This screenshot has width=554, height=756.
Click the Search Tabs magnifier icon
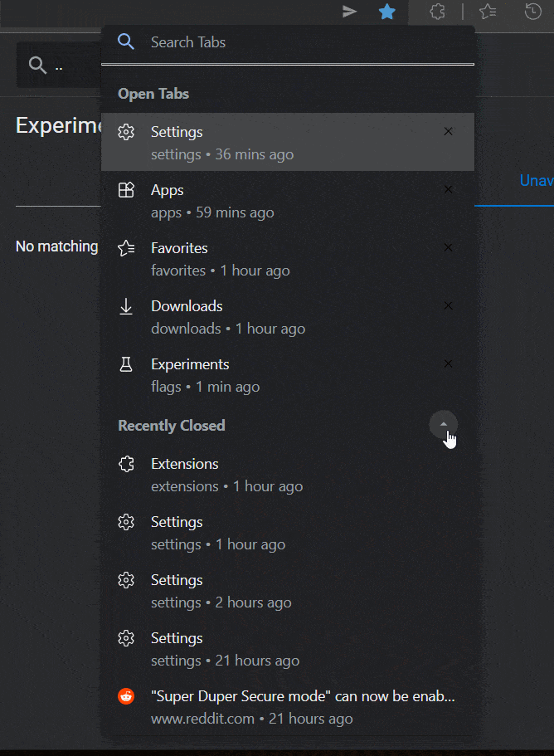pos(126,41)
